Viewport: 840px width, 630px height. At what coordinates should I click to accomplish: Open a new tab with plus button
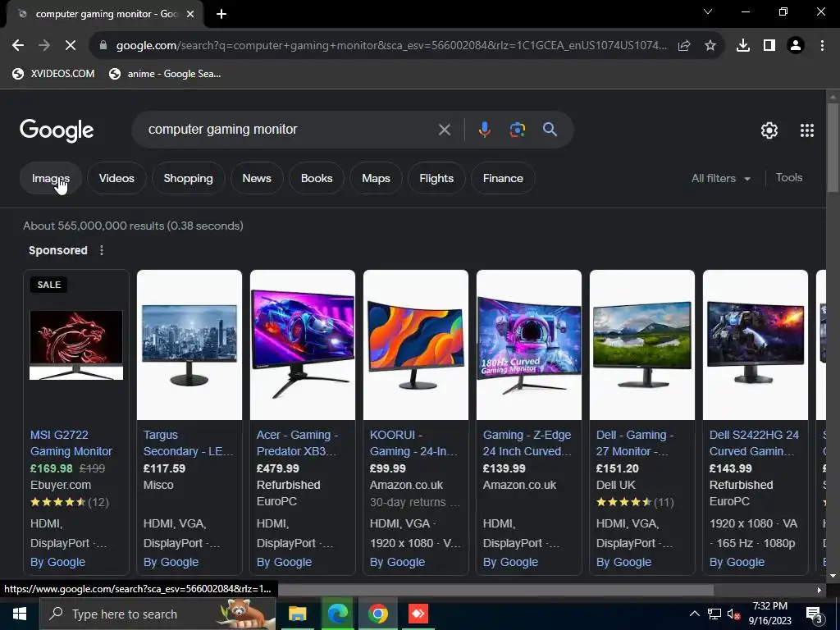(x=221, y=14)
